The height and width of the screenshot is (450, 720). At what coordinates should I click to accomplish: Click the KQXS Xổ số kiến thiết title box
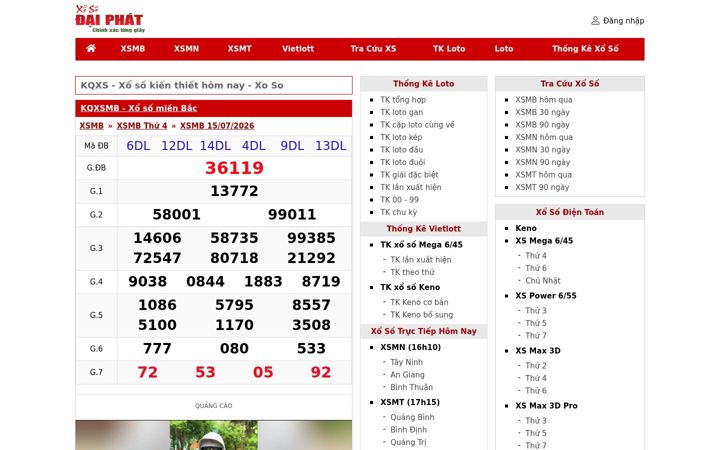(214, 85)
